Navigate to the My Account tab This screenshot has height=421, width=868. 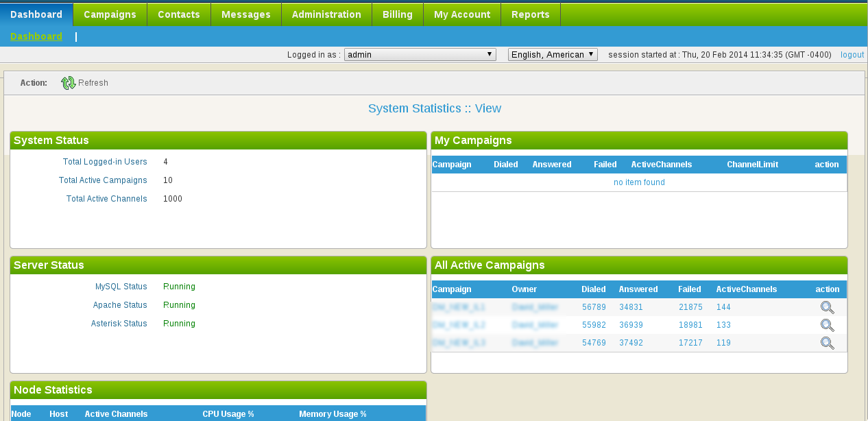click(x=462, y=14)
